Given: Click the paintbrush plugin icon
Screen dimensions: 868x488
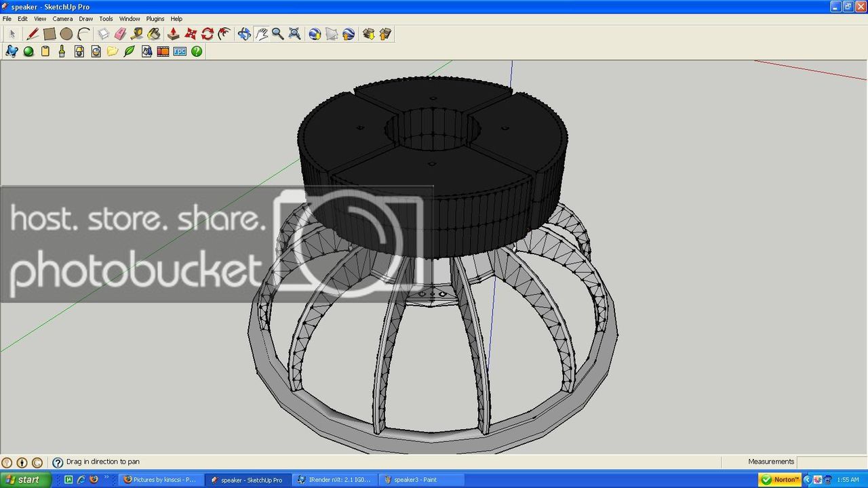Looking at the screenshot, I should 62,51.
